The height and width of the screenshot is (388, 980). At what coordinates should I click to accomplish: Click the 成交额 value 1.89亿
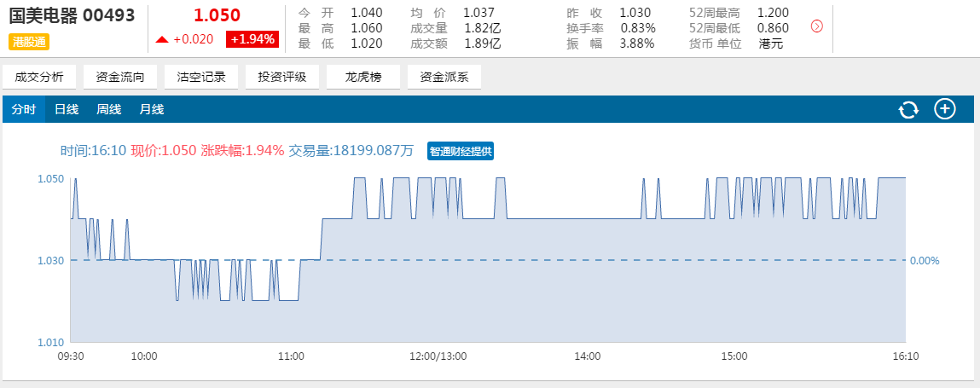pos(483,43)
